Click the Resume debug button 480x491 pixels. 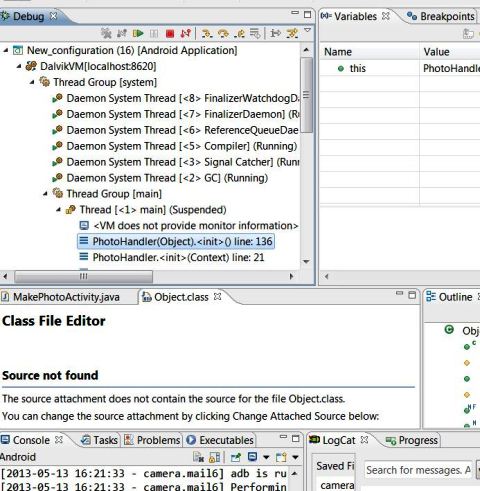138,33
